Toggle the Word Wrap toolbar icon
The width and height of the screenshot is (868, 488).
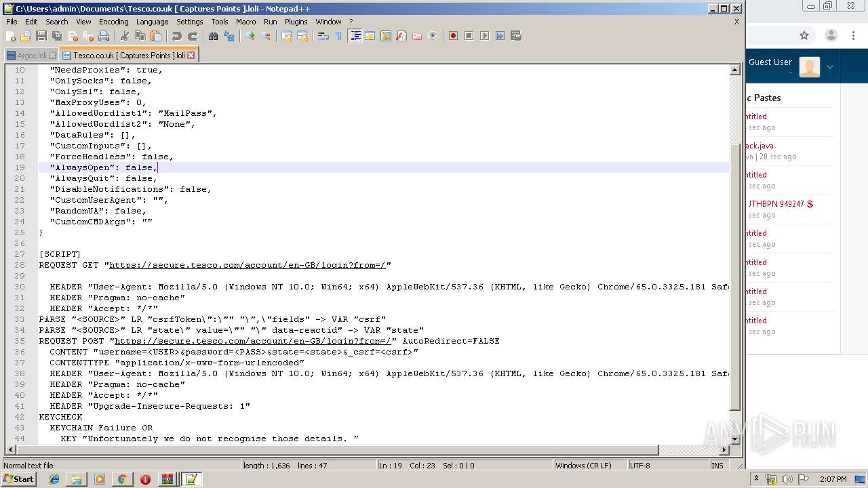pos(323,36)
